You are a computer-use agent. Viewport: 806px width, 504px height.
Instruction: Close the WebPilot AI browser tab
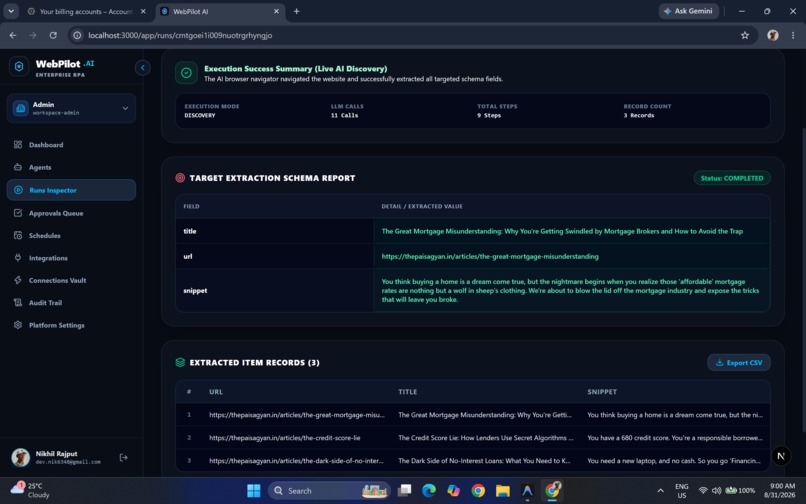[x=276, y=11]
